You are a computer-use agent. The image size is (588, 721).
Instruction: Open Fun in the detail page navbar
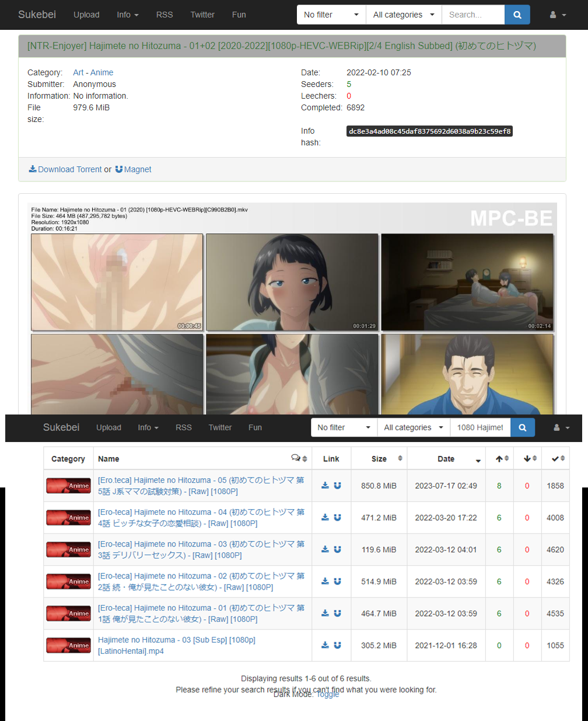(x=239, y=15)
